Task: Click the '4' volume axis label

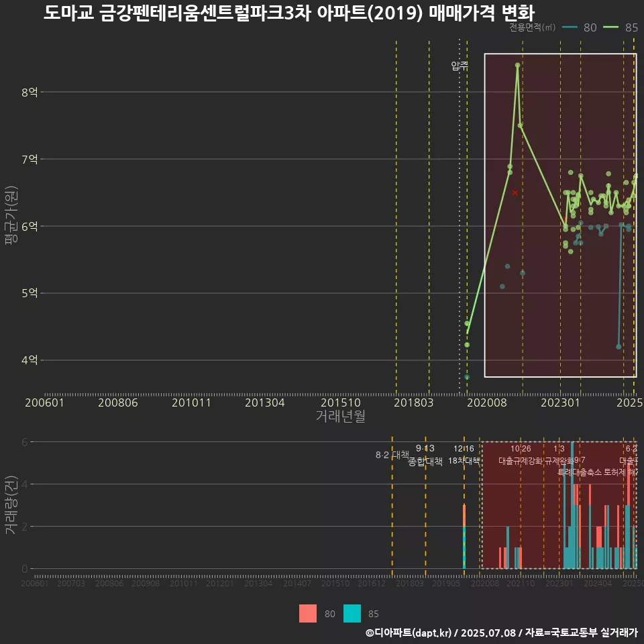Action: 25,484
